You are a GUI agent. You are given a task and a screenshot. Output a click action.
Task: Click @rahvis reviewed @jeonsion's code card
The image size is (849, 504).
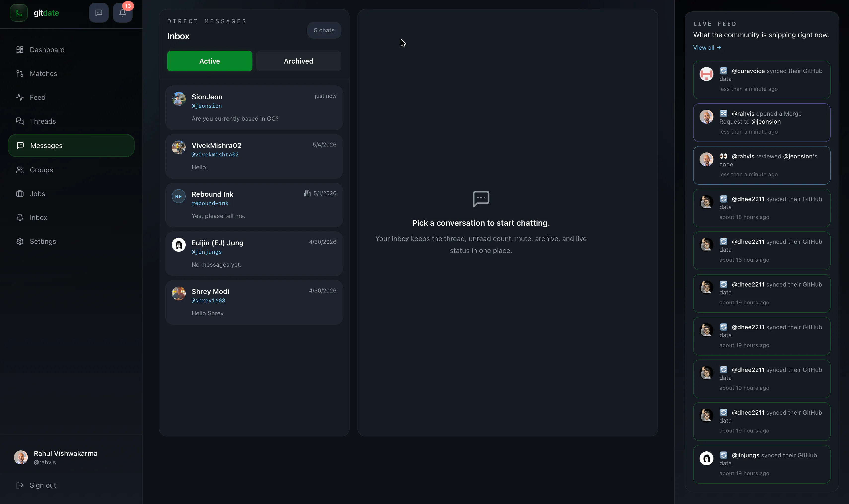click(x=762, y=165)
